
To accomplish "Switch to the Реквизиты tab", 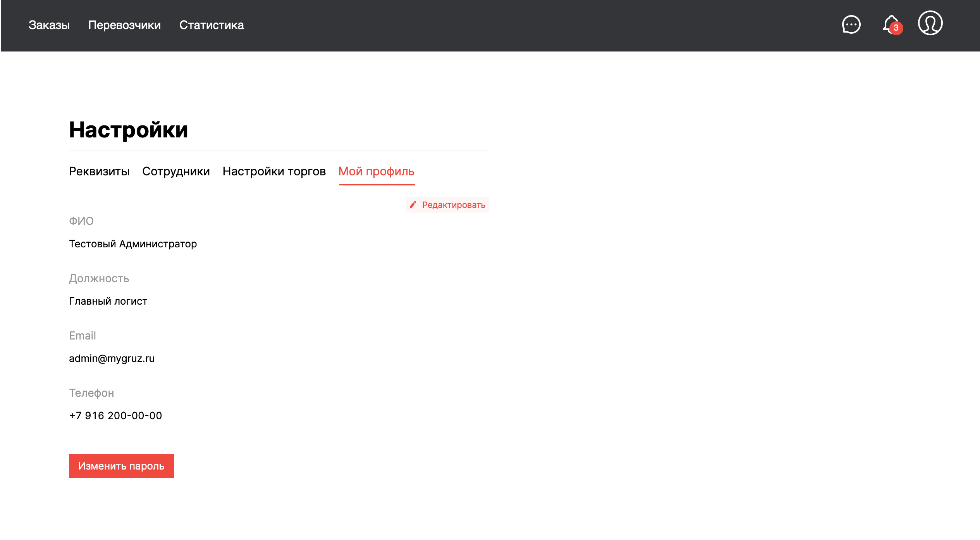I will tap(99, 171).
